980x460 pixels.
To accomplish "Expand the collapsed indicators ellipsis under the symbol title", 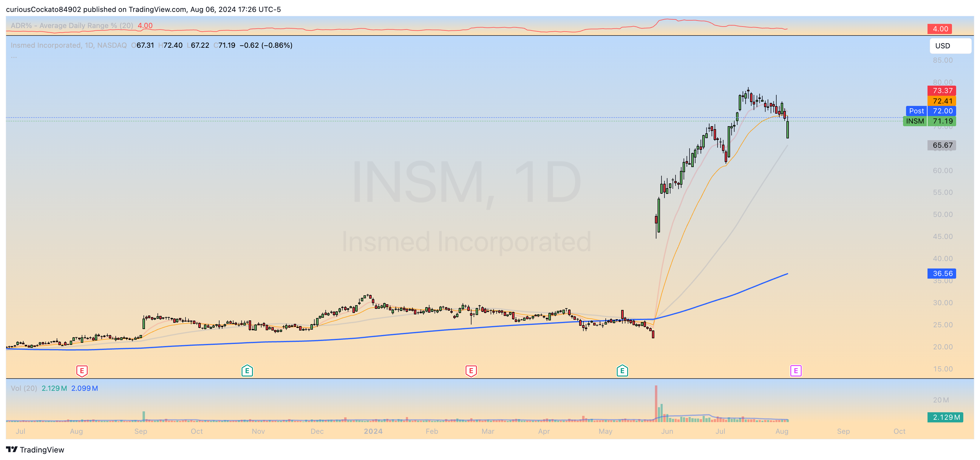I will pyautogui.click(x=14, y=57).
